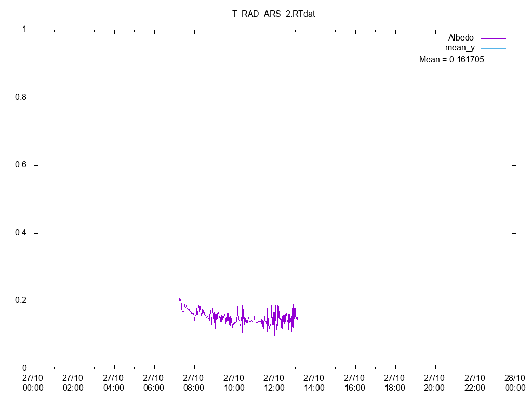Viewport: 532px width, 399px height.
Task: Click the x-axis label 27/10 22:00
Action: coord(475,383)
